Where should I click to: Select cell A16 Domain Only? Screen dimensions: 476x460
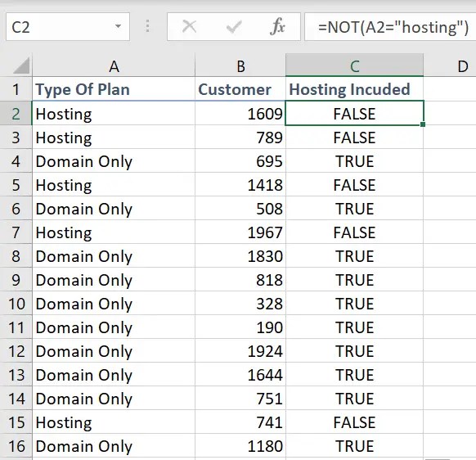114,446
